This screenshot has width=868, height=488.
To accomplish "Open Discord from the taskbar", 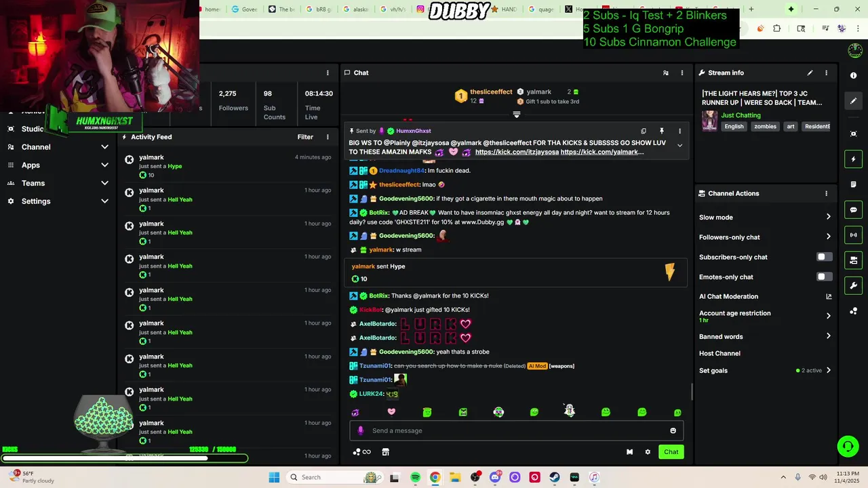I will tap(495, 477).
